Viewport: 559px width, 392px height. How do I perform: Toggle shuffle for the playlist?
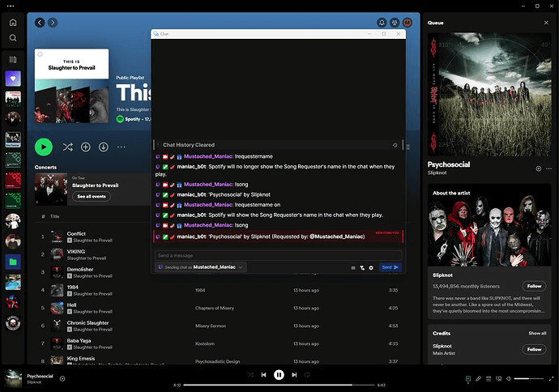[68, 147]
